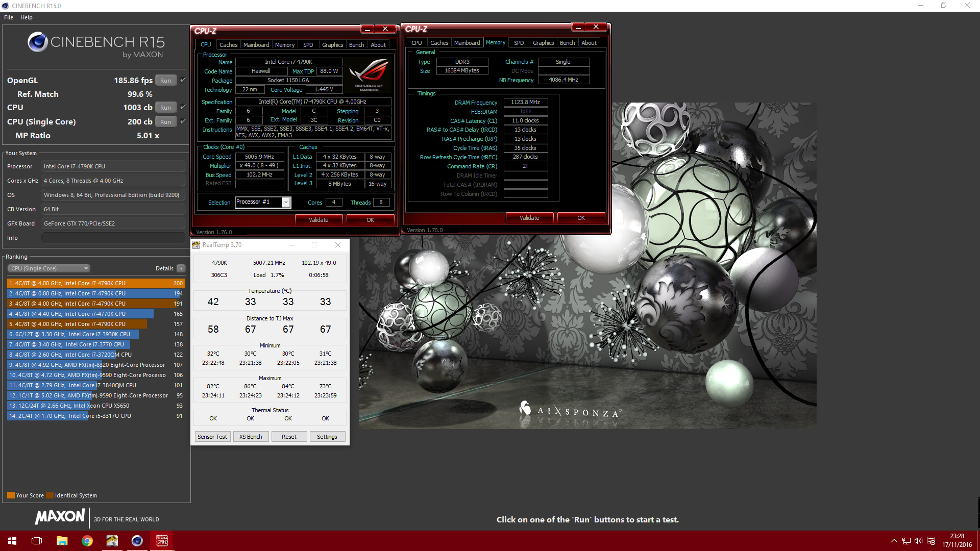Open Task View on the taskbar
The height and width of the screenshot is (551, 980).
tap(37, 541)
